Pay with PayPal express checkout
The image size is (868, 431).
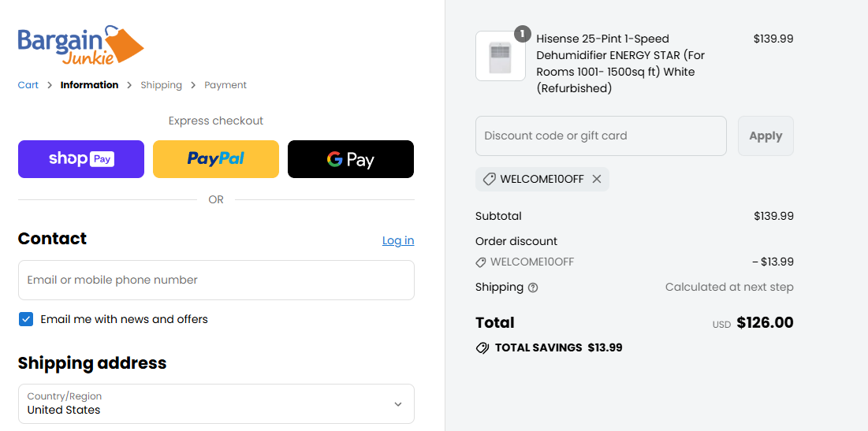coord(216,159)
